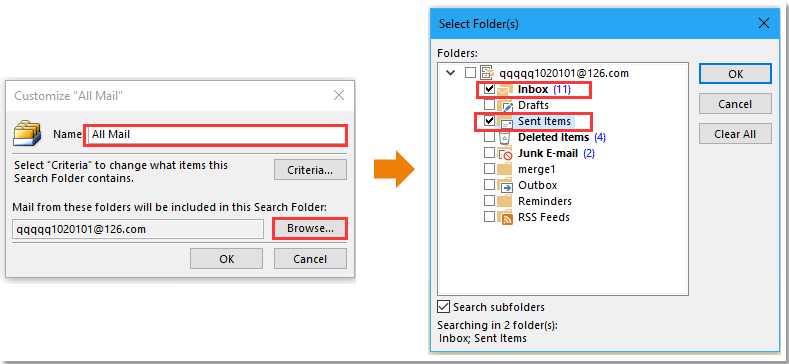
Task: Open the Browse... folder picker
Action: click(x=310, y=229)
